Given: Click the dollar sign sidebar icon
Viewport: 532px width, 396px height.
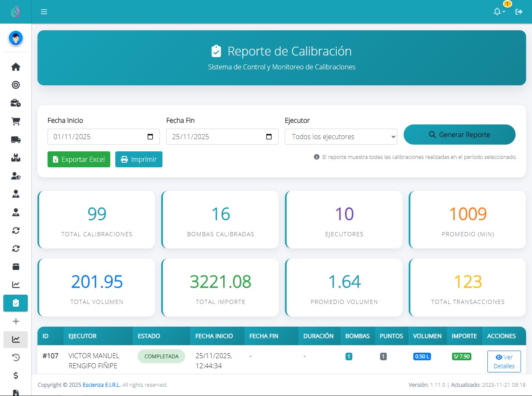Looking at the screenshot, I should (x=16, y=375).
